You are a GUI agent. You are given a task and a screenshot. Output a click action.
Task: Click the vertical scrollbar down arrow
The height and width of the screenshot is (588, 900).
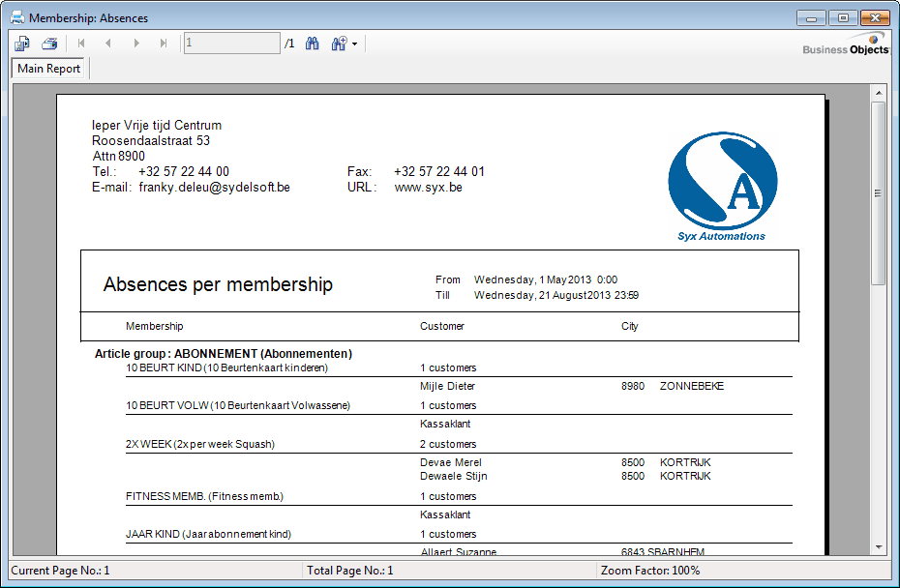[879, 546]
